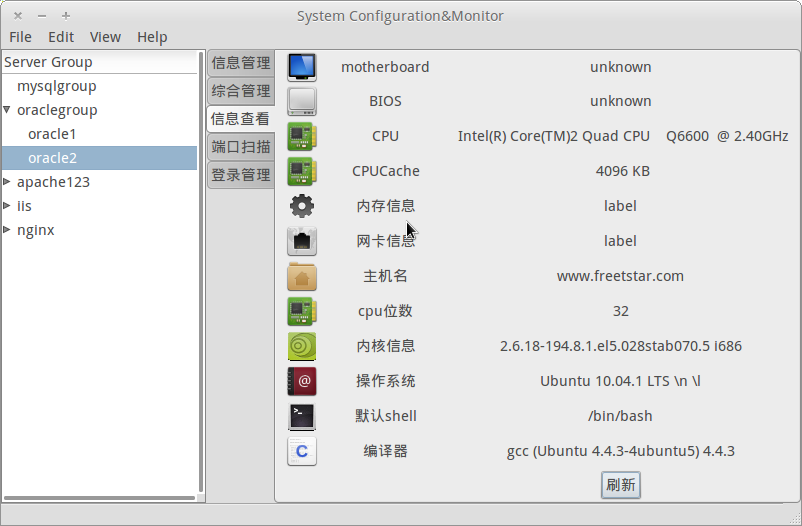Viewport: 802px width, 526px height.
Task: Click the green spiral icon beside 内核信息
Action: click(302, 346)
